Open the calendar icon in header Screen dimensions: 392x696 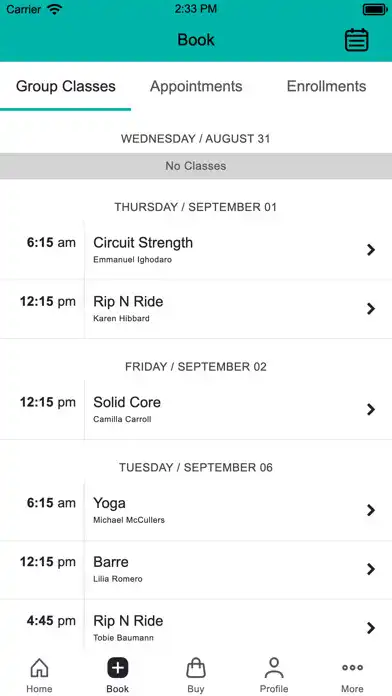356,40
